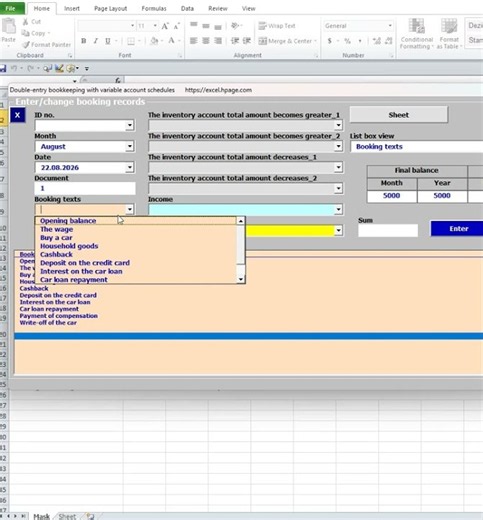Screen dimensions: 483x520
Task: Switch to the Data tab
Action: [187, 9]
